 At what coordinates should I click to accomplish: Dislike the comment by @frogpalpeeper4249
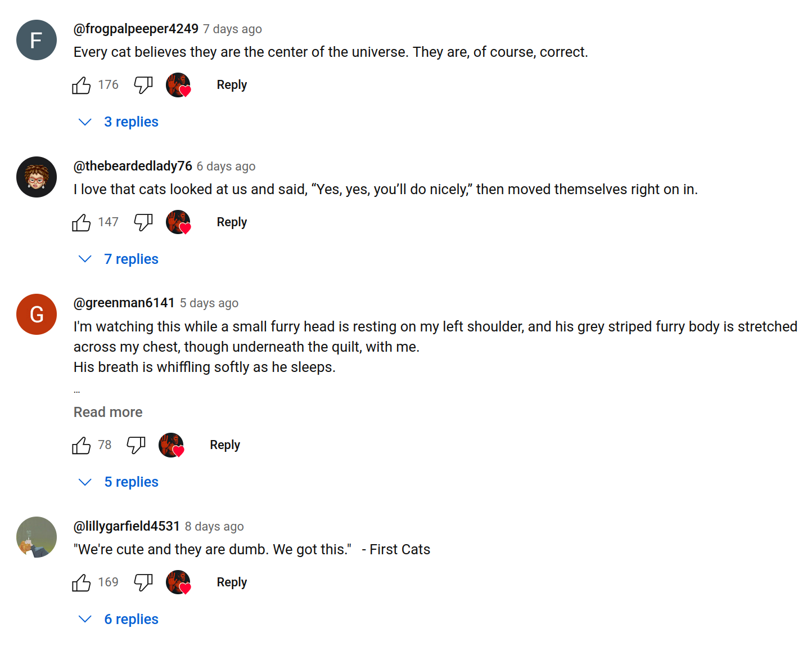click(143, 85)
